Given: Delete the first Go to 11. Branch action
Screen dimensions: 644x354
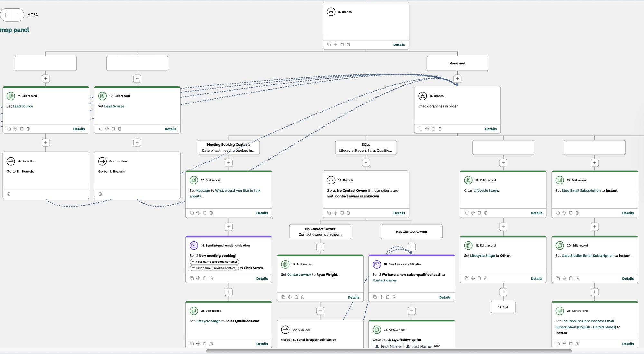Looking at the screenshot, I should 9,194.
